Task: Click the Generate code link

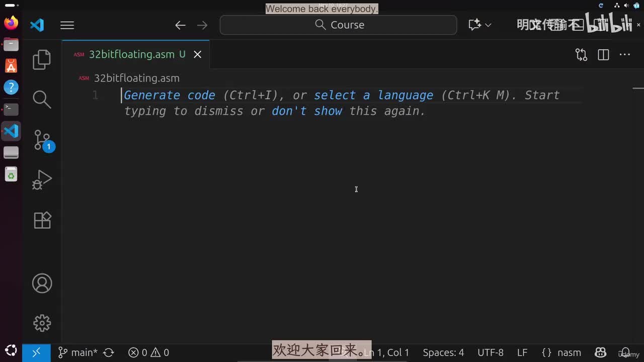Action: (x=170, y=95)
